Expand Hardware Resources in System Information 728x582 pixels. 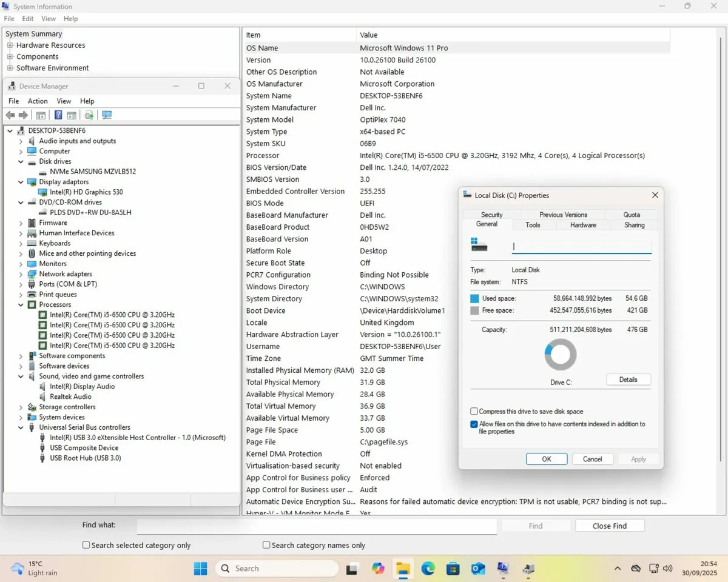pos(10,45)
